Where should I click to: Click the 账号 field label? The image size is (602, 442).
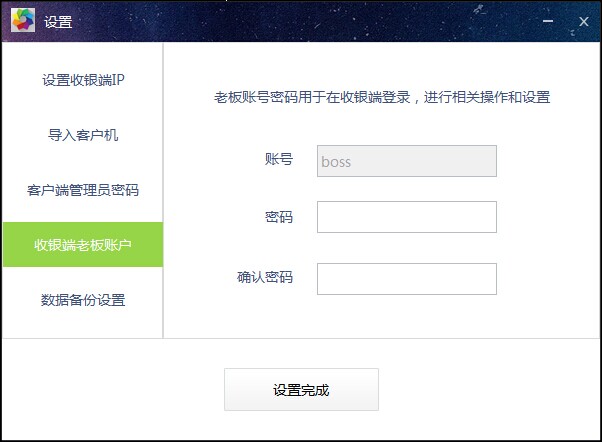click(x=279, y=159)
